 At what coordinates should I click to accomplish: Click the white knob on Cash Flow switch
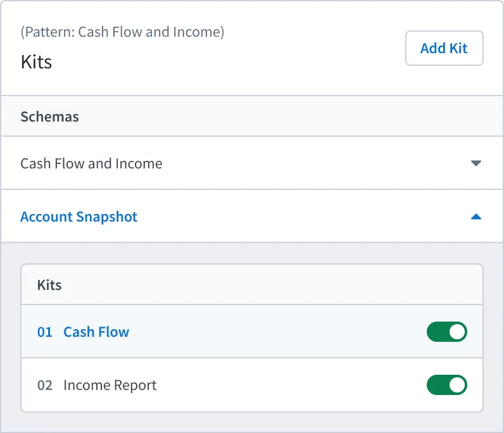[x=457, y=332]
